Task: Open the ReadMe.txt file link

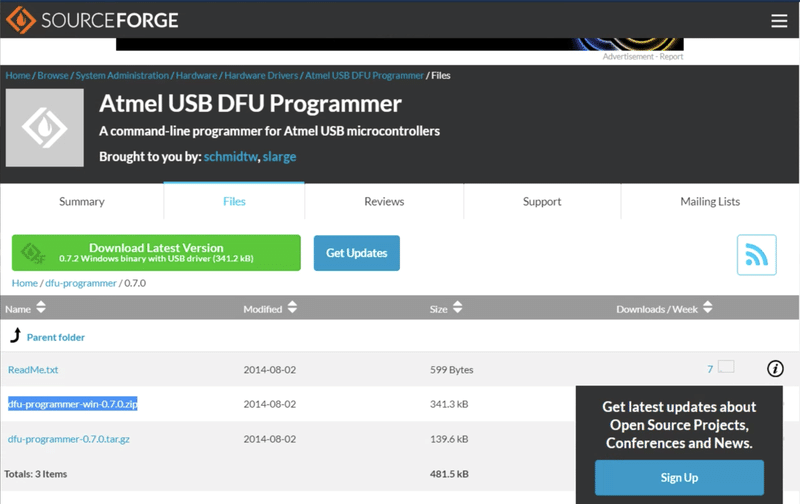Action: pos(33,370)
